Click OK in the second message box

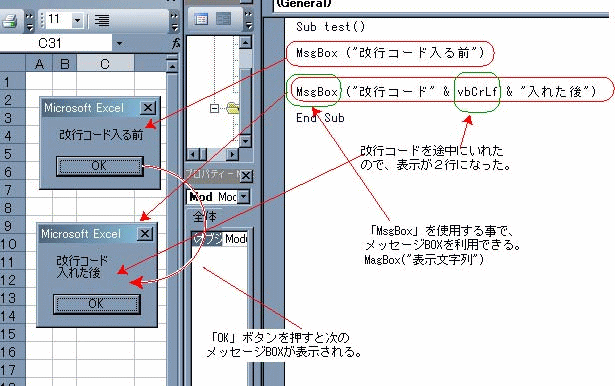pos(96,304)
